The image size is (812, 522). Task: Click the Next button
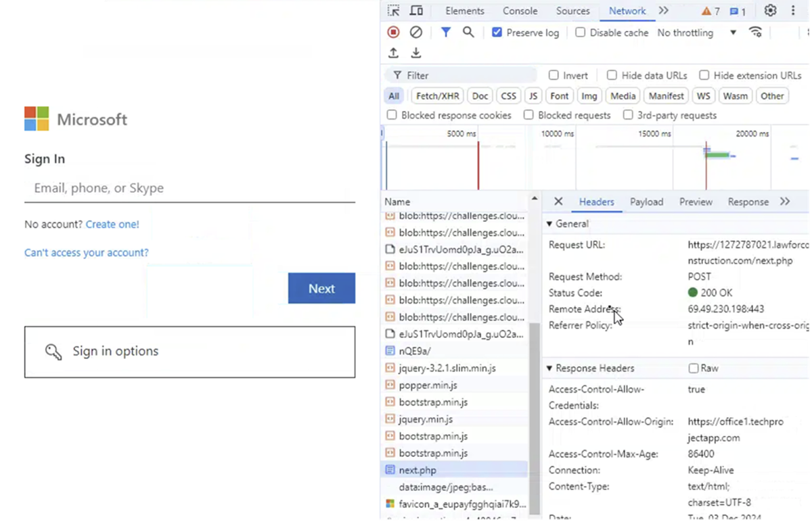click(321, 288)
